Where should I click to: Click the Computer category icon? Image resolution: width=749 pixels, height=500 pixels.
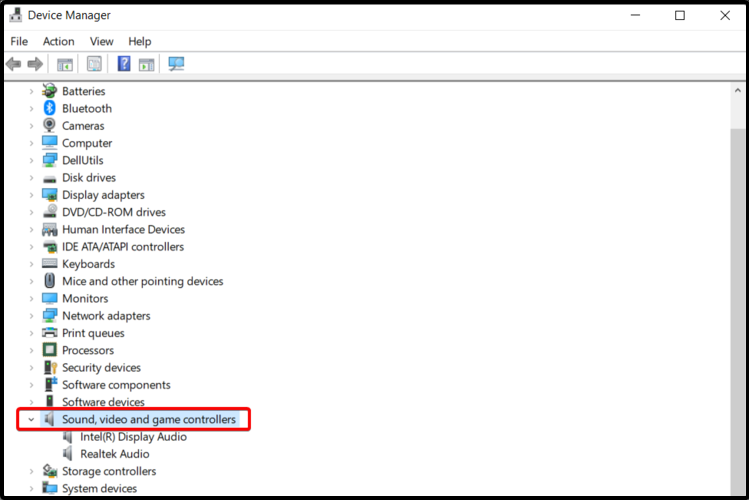coord(49,143)
